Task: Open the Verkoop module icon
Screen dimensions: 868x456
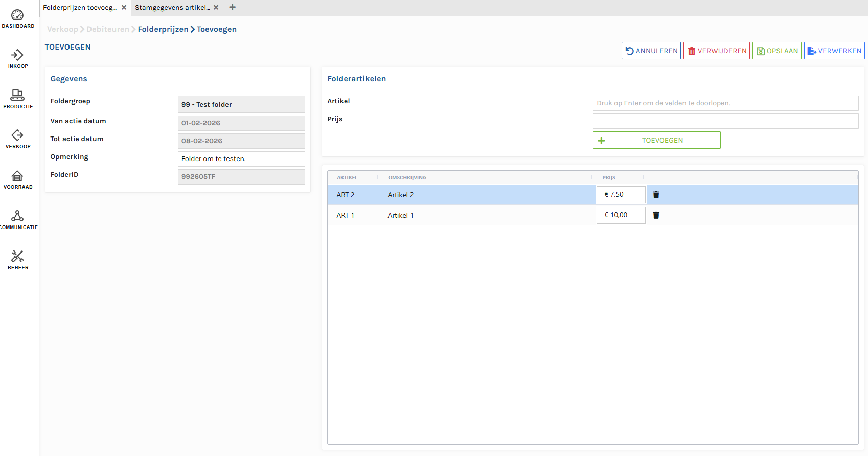Action: click(x=17, y=139)
